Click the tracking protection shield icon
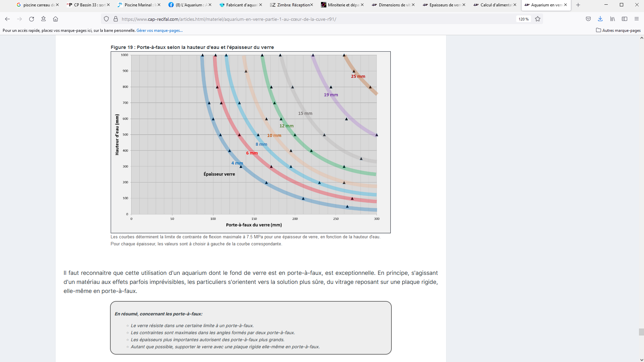Viewport: 644px width, 362px height. click(x=106, y=19)
